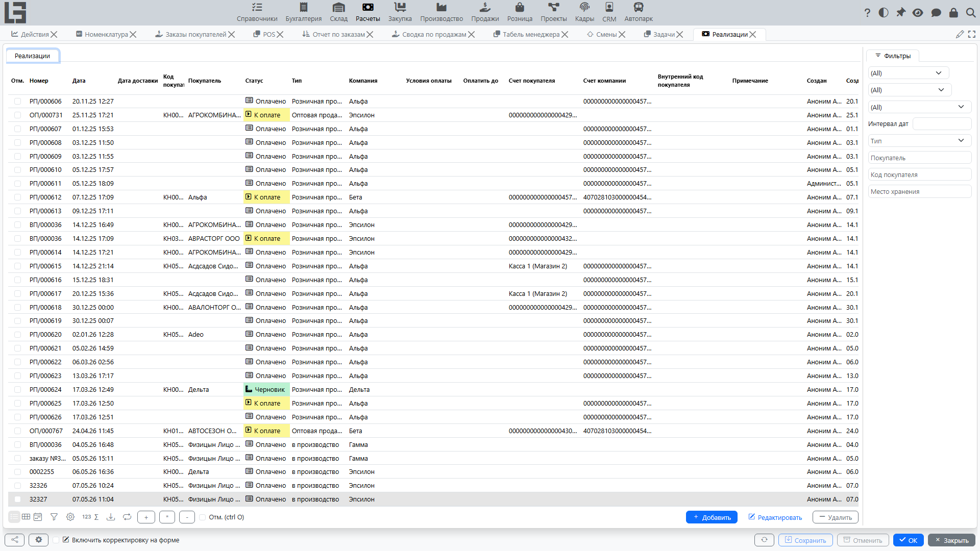Open the Производство module
The height and width of the screenshot is (551, 980).
[x=442, y=12]
